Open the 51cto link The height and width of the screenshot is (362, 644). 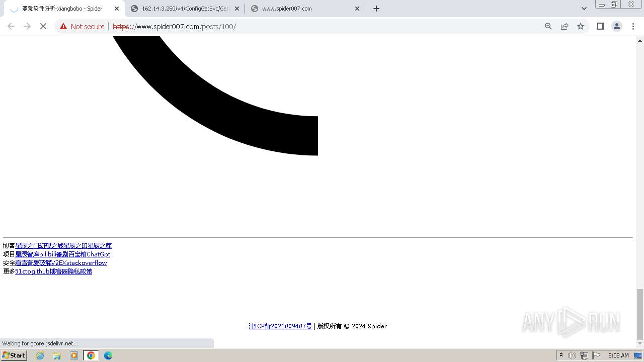23,271
